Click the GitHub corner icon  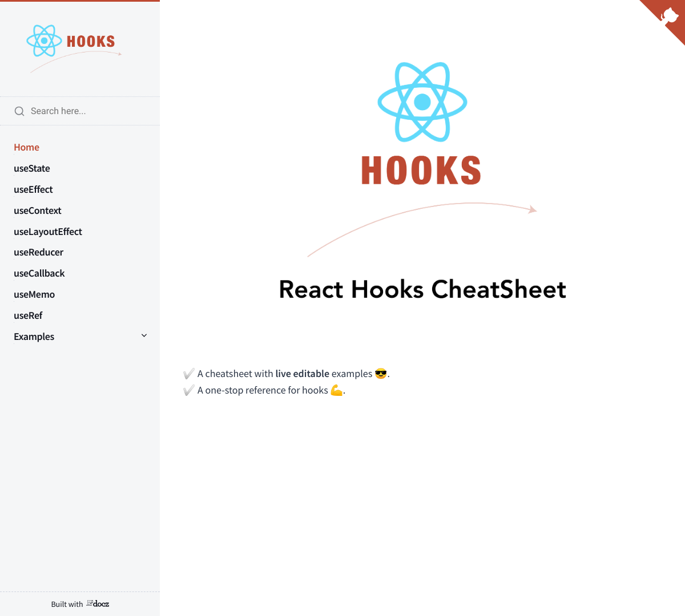click(x=669, y=15)
